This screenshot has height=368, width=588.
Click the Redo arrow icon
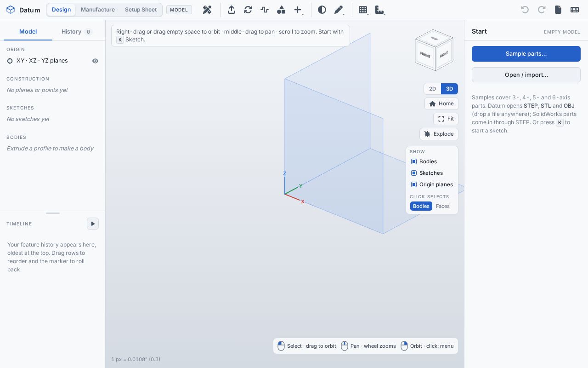(x=542, y=10)
